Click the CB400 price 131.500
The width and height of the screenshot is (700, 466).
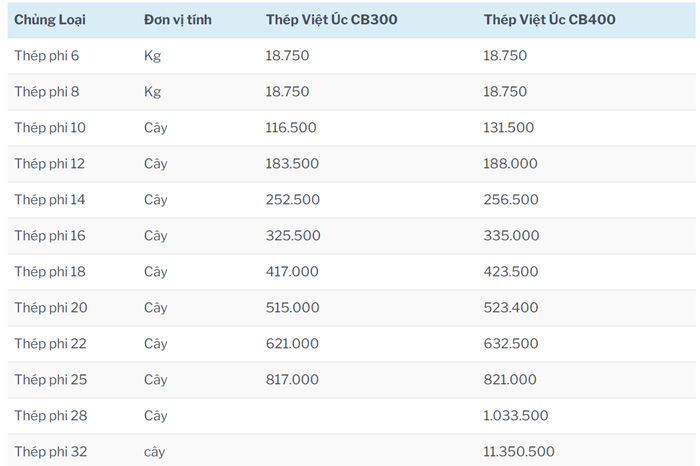pos(509,128)
